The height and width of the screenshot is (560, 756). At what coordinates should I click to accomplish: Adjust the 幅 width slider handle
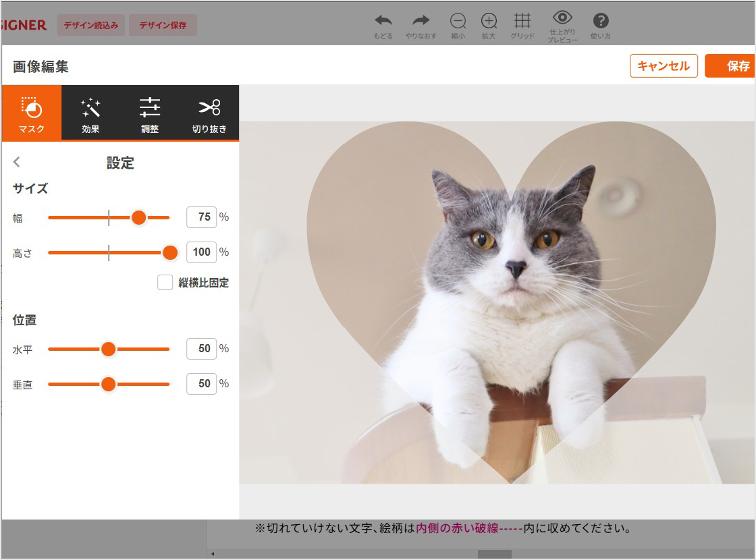click(138, 217)
